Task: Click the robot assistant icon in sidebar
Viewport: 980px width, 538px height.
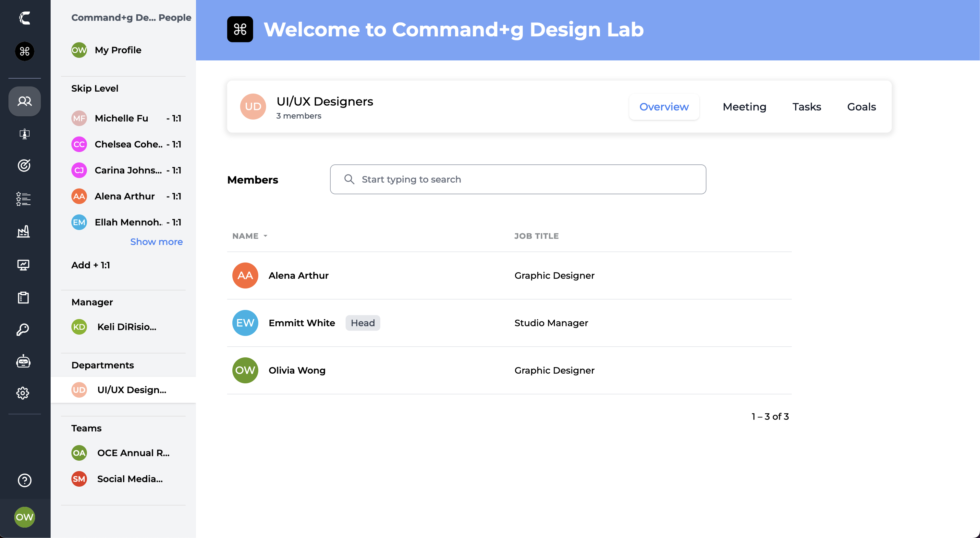Action: 23,361
